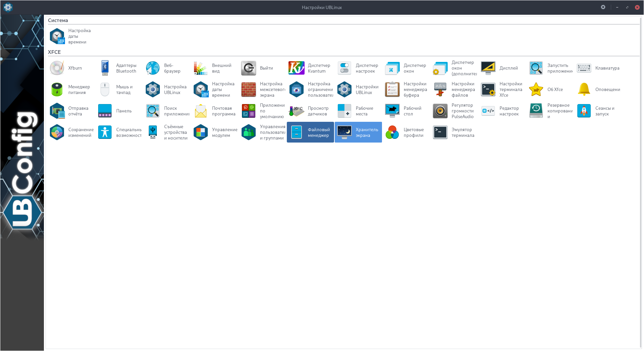The image size is (644, 351).
Task: Open Настройки терминала Xfce
Action: pyautogui.click(x=502, y=90)
